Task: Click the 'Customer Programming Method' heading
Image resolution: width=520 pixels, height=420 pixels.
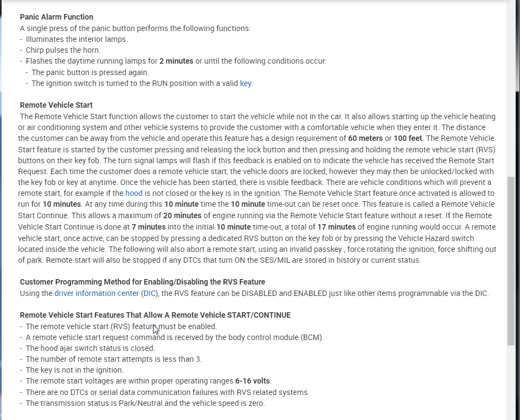Action: [x=142, y=282]
